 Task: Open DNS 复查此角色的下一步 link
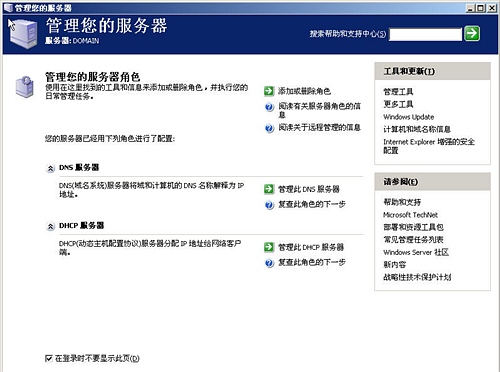312,204
